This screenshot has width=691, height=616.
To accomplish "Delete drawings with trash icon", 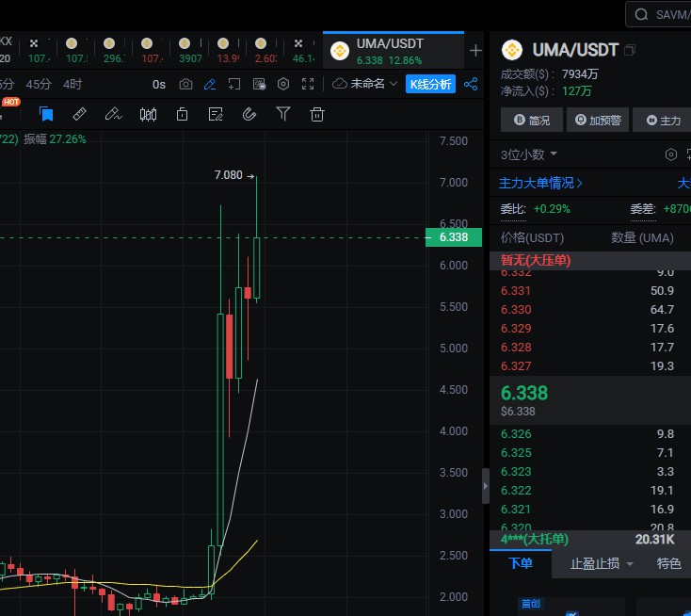I will tap(317, 114).
